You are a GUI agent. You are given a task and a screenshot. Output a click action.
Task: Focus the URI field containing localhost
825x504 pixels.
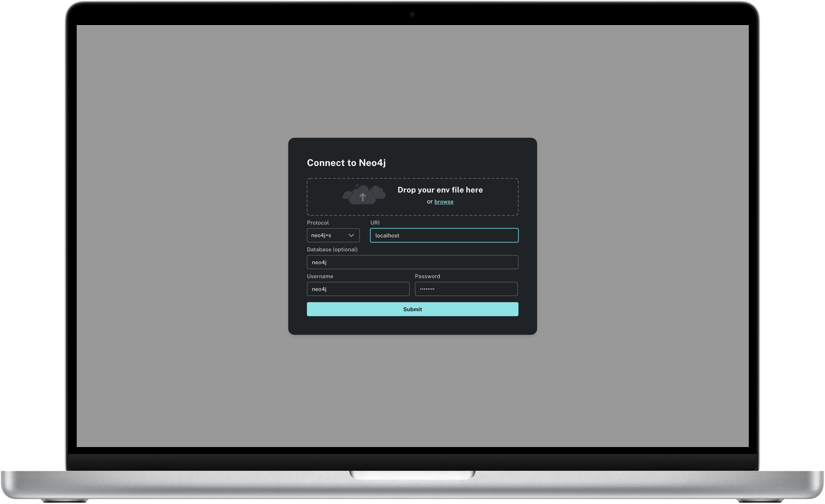[x=444, y=235]
